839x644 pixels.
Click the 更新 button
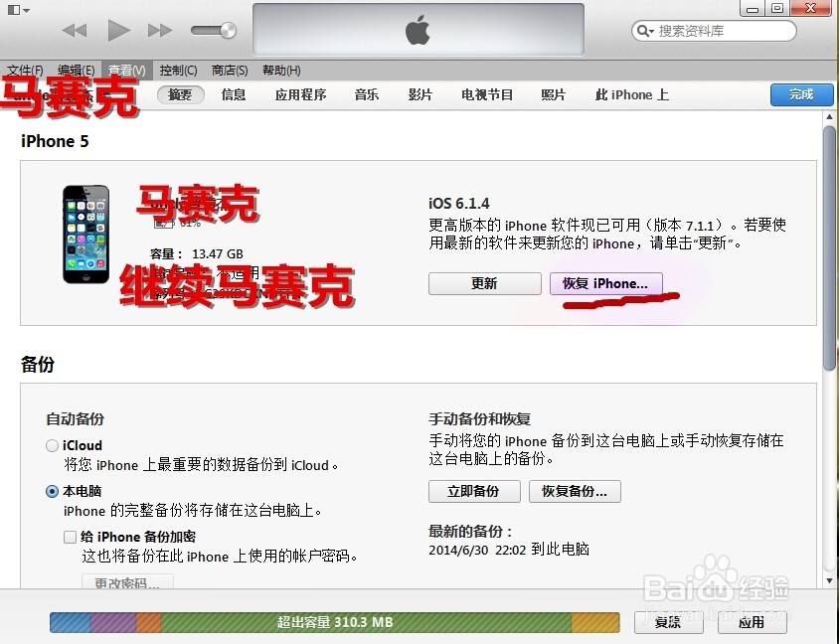click(485, 283)
